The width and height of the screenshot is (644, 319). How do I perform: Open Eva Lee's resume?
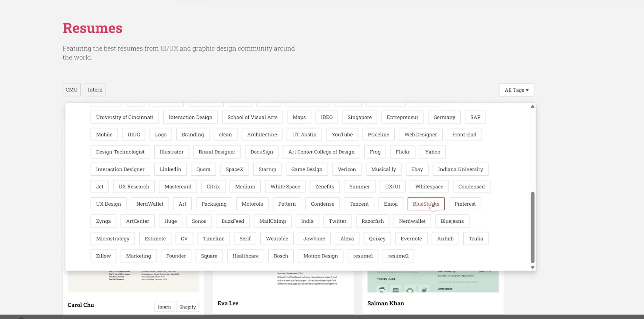pyautogui.click(x=228, y=303)
